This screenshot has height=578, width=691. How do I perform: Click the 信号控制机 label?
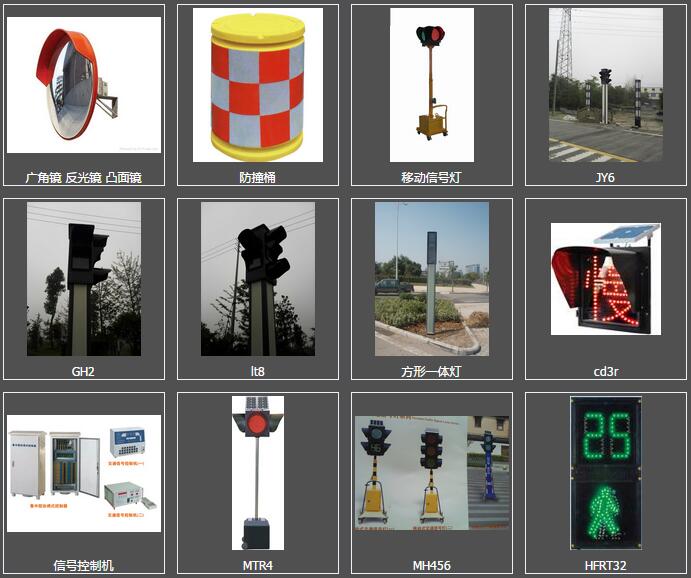coord(84,565)
